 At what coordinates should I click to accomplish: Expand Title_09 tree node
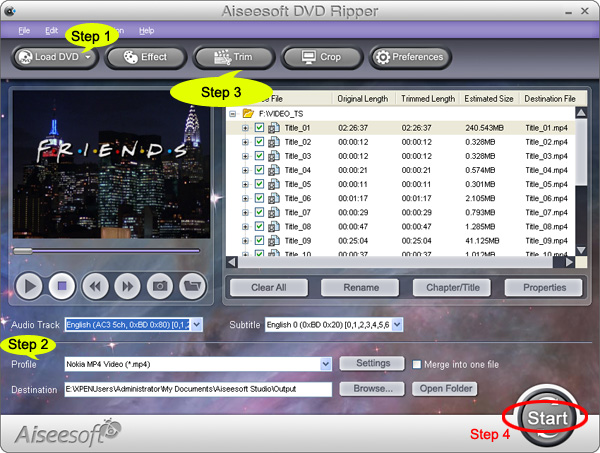point(245,241)
